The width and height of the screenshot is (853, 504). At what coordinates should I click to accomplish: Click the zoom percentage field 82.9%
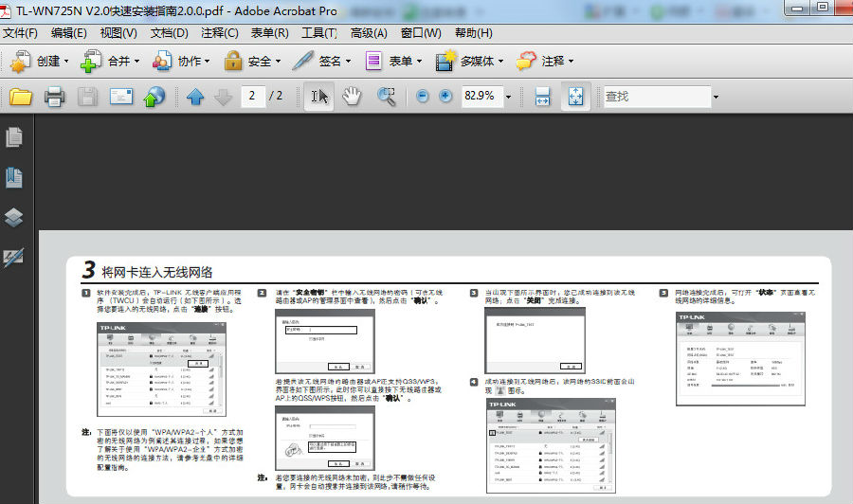(482, 97)
